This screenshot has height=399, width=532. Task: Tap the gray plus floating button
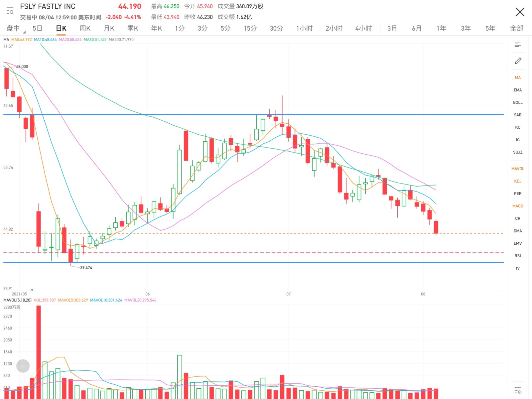click(x=23, y=366)
